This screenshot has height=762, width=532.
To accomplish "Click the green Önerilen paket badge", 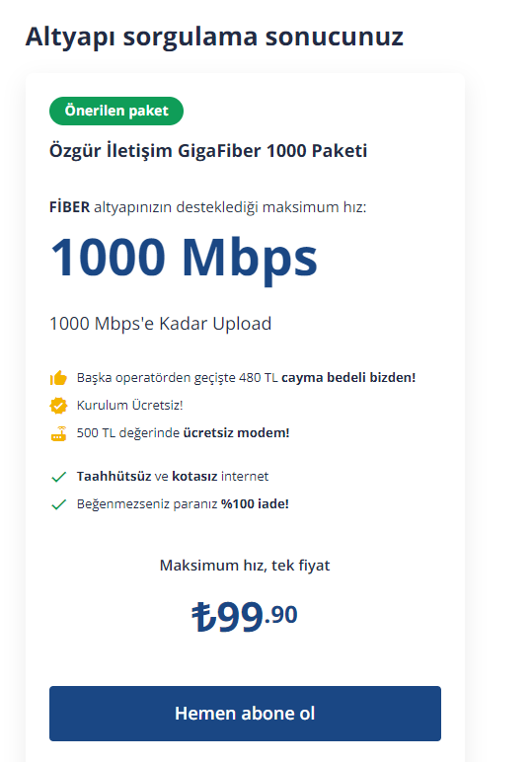I will tap(116, 111).
